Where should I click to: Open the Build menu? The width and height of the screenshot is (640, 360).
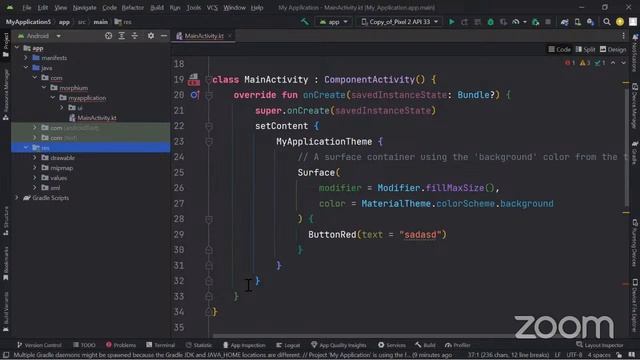click(157, 8)
